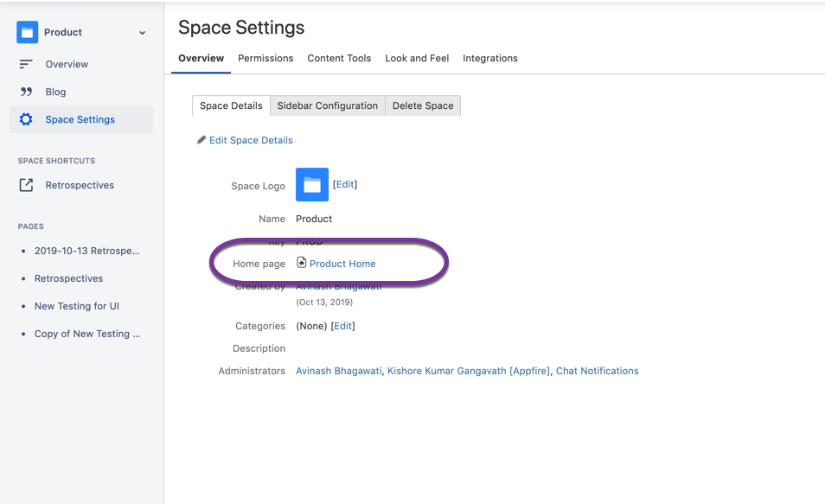Switch to the Permissions tab
Screen dimensions: 825x504
(265, 59)
